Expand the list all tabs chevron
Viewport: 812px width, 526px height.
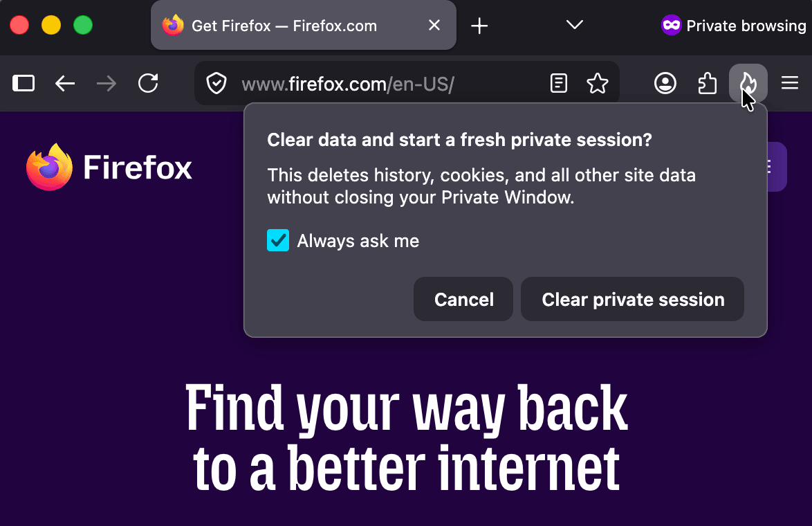point(574,25)
